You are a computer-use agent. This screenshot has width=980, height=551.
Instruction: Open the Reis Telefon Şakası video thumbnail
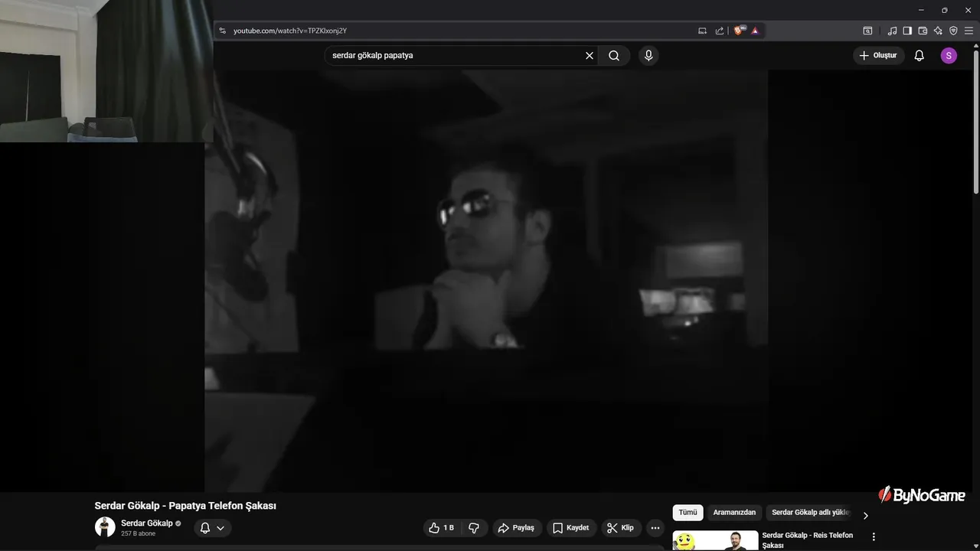point(715,541)
